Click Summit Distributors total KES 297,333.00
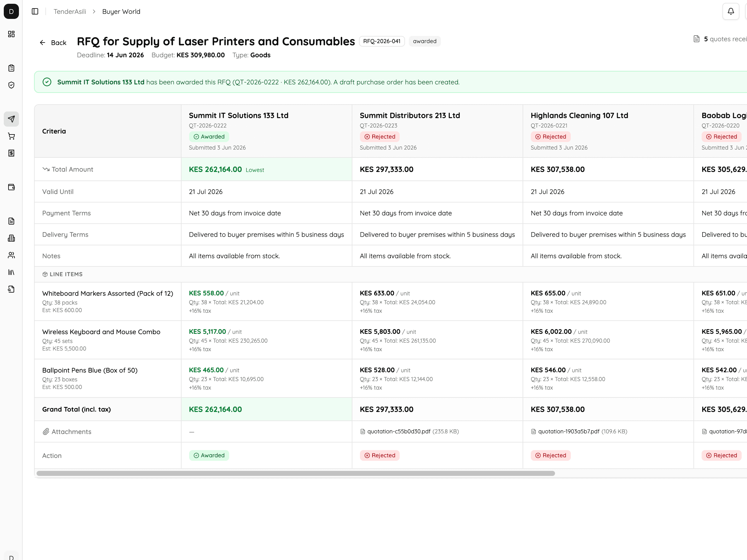Image resolution: width=747 pixels, height=560 pixels. click(x=387, y=169)
